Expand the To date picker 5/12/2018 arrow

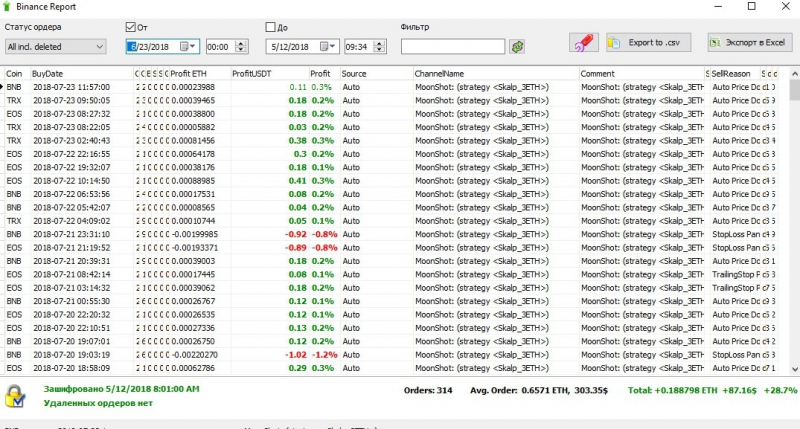(x=333, y=46)
